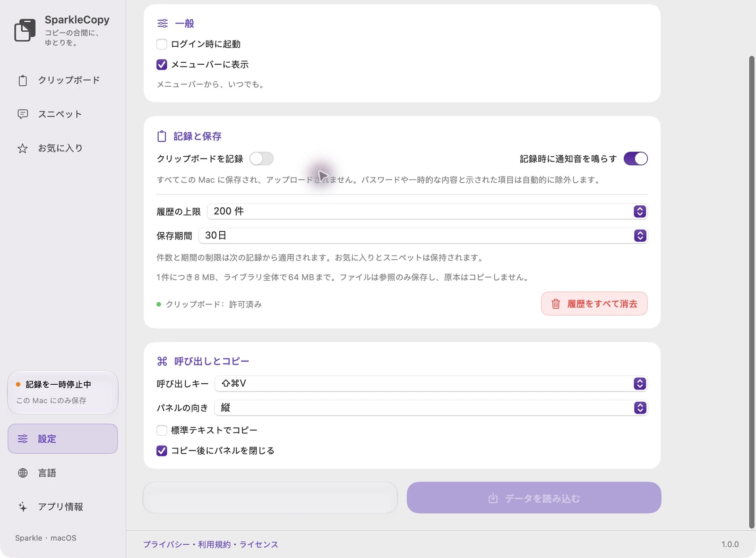This screenshot has height=558, width=756.
Task: Open the 履歴の上限 dropdown showing 200 件
Action: tap(427, 211)
